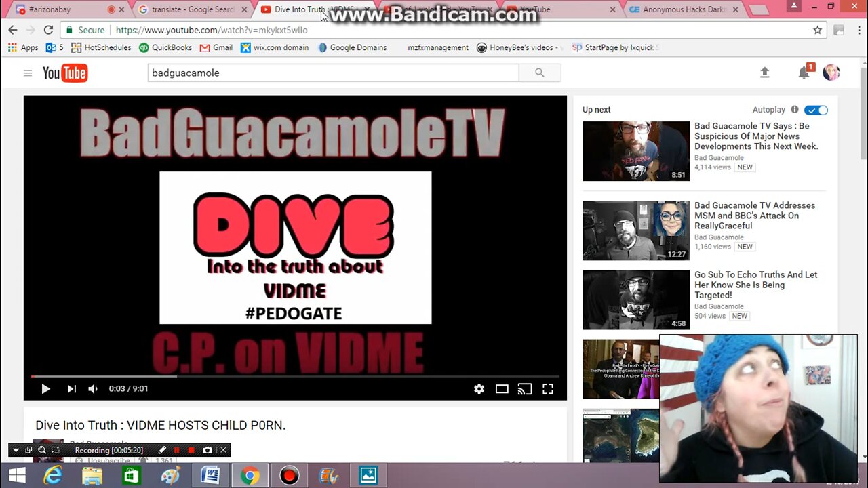This screenshot has height=488, width=868.
Task: Enter full screen mode
Action: pos(548,389)
